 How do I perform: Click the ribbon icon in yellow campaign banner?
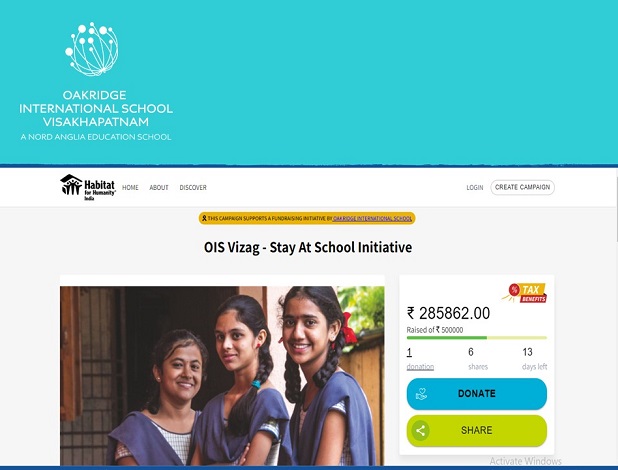tap(204, 218)
